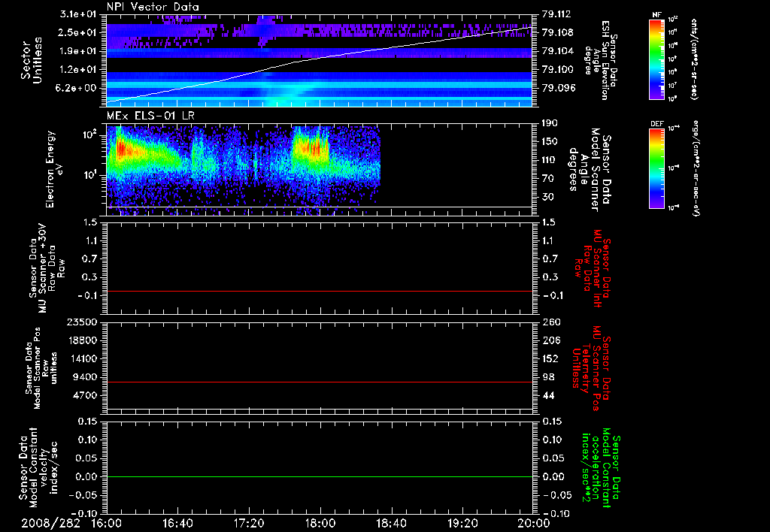Image resolution: width=770 pixels, height=532 pixels.
Task: Click the "Electron Energy eV" axis title
Action: tap(54, 169)
